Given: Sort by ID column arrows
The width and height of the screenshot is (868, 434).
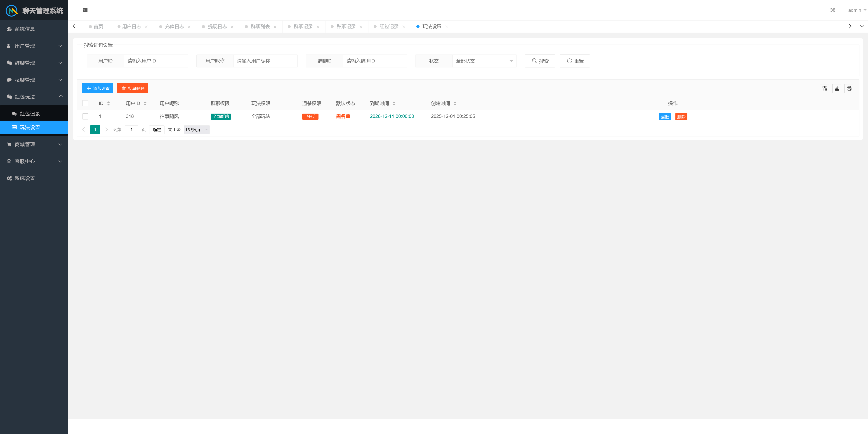Looking at the screenshot, I should click(x=108, y=104).
